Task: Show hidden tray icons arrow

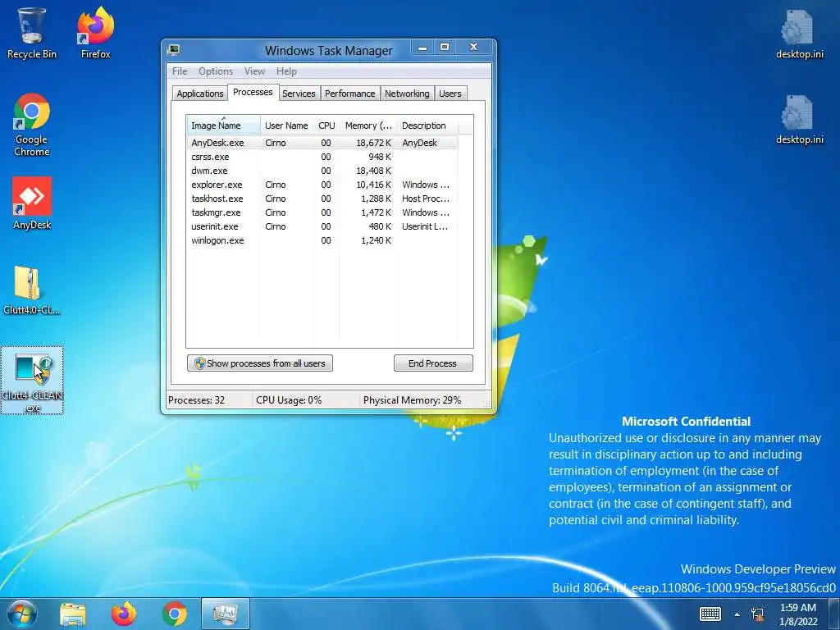Action: pyautogui.click(x=737, y=614)
